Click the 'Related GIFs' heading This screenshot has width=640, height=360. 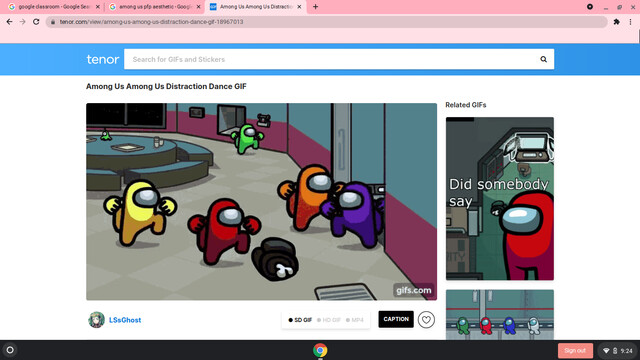[x=466, y=105]
